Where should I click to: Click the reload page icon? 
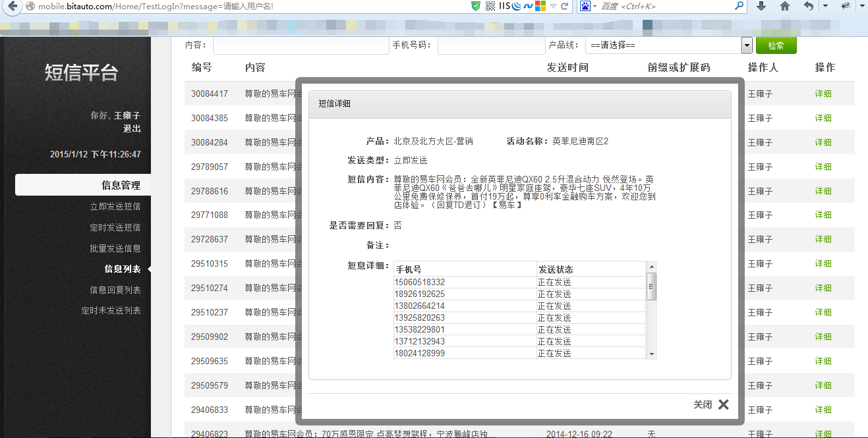pos(564,6)
